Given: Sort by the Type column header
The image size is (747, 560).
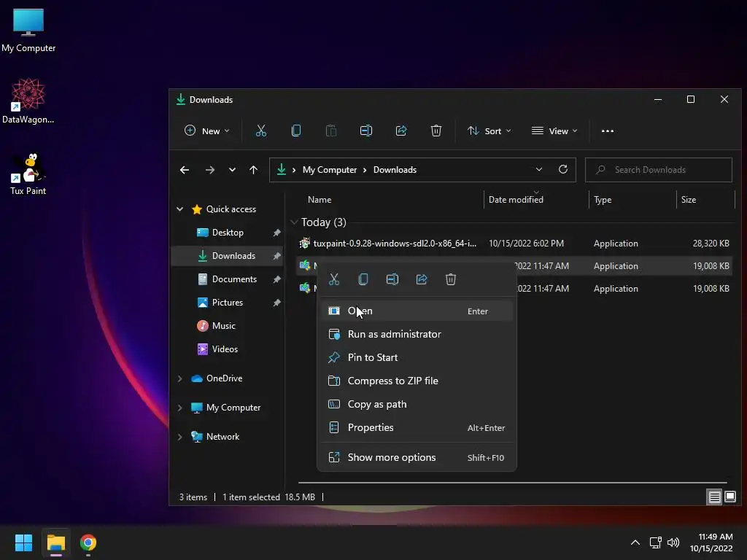Looking at the screenshot, I should (603, 200).
